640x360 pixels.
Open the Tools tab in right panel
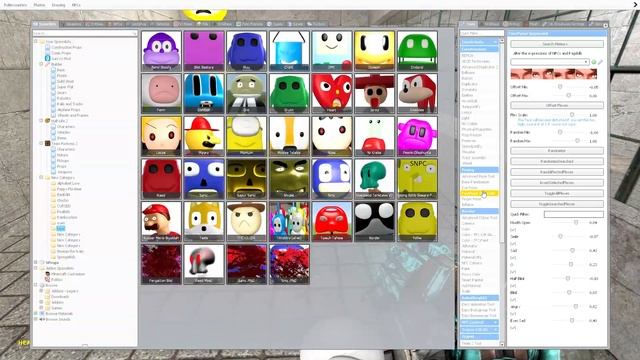(x=468, y=24)
